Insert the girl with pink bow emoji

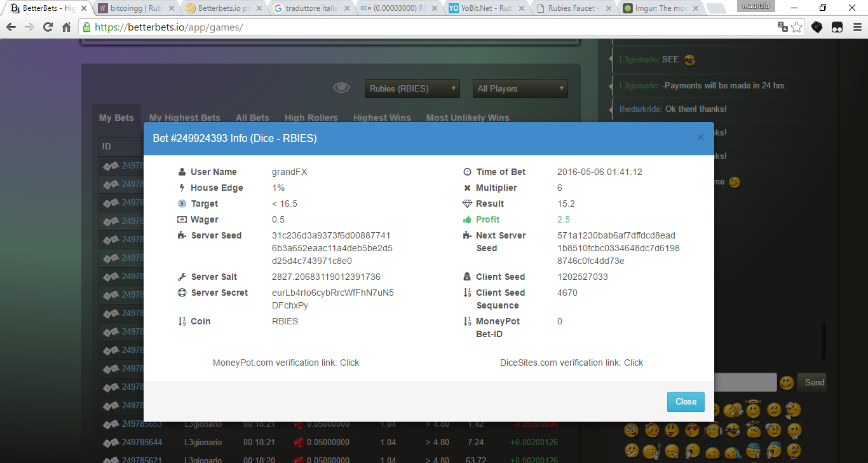tap(652, 429)
